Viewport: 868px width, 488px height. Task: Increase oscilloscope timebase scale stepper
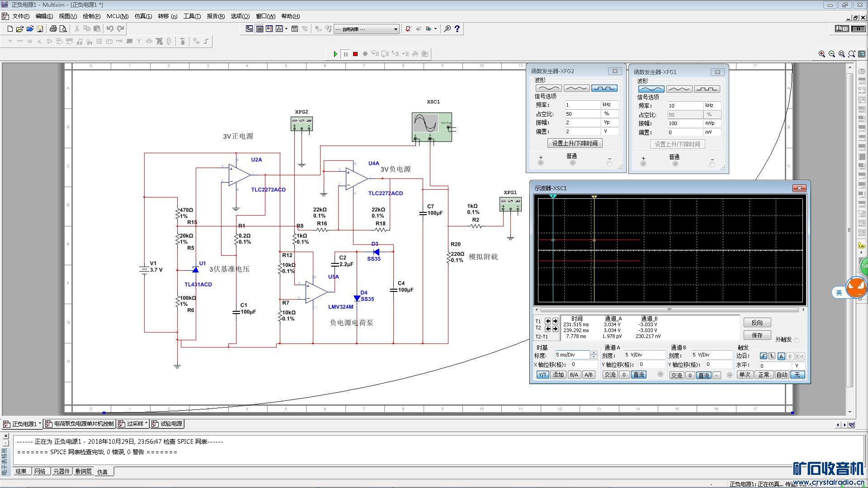pos(594,353)
